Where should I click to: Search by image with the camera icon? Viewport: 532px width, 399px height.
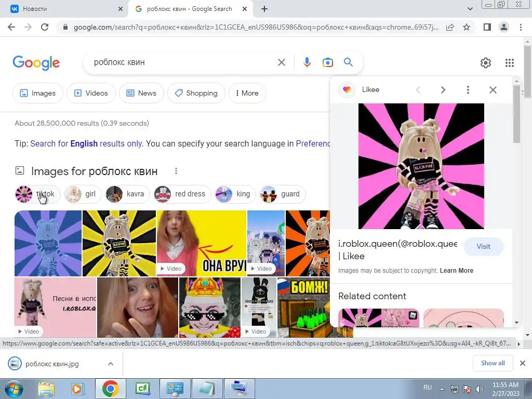(x=327, y=62)
